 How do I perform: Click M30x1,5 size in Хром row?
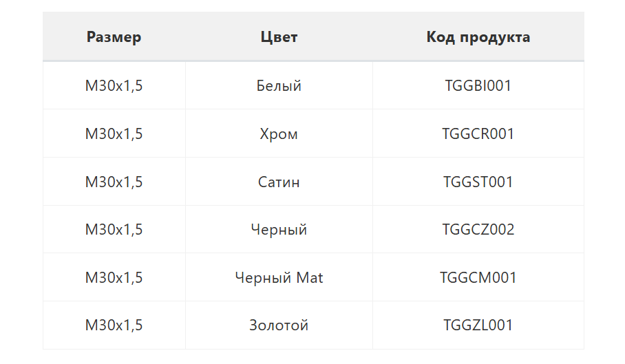click(x=114, y=134)
